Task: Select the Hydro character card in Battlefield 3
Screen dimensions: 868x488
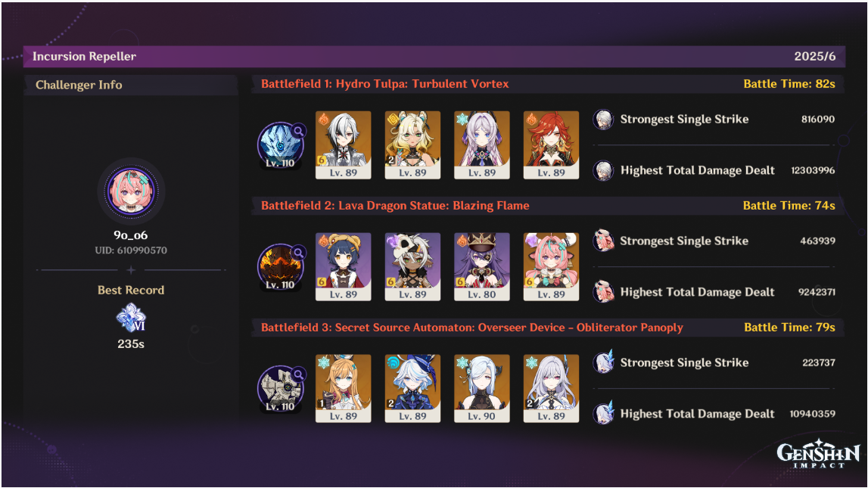Action: [x=412, y=388]
